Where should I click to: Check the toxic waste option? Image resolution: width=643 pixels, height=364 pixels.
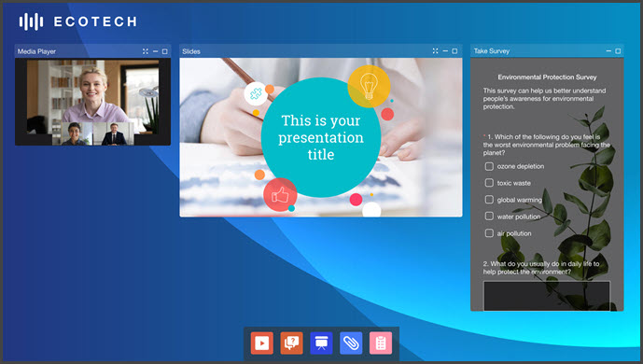tap(489, 183)
